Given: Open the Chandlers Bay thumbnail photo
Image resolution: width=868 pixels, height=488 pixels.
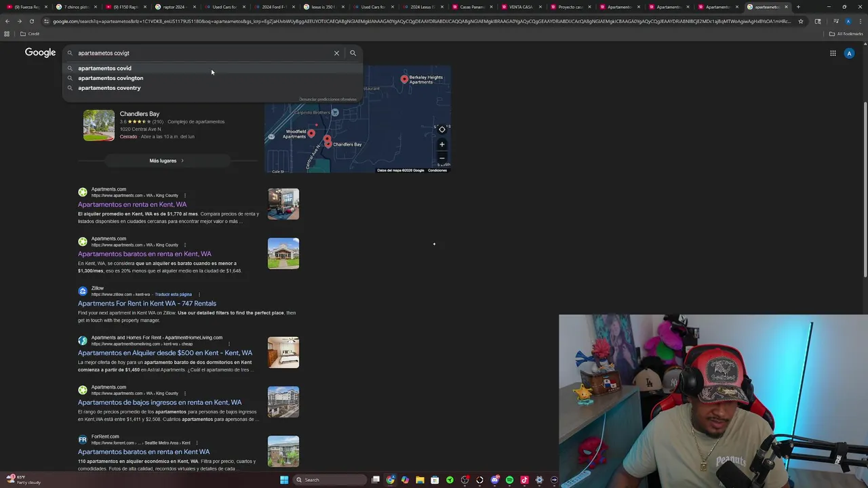Looking at the screenshot, I should (99, 125).
